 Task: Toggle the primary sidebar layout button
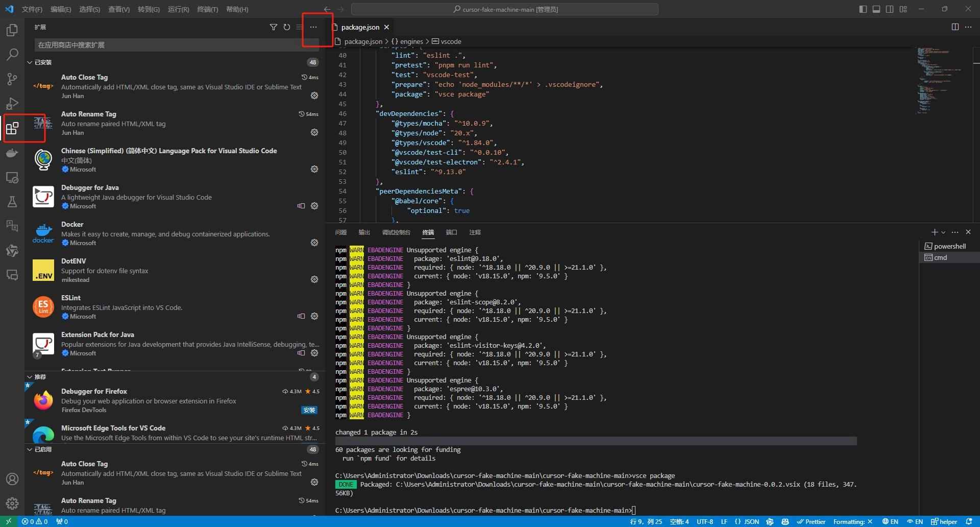[x=863, y=9]
